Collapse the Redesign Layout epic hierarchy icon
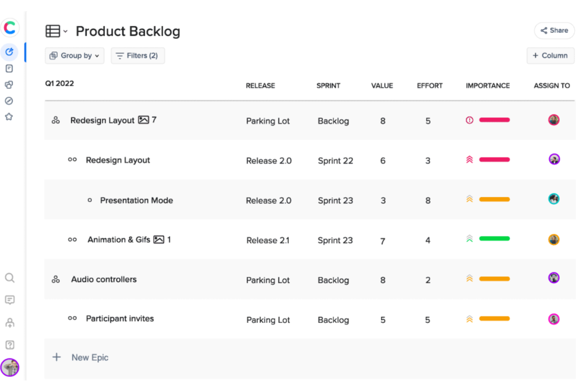This screenshot has width=588, height=392. coord(56,120)
